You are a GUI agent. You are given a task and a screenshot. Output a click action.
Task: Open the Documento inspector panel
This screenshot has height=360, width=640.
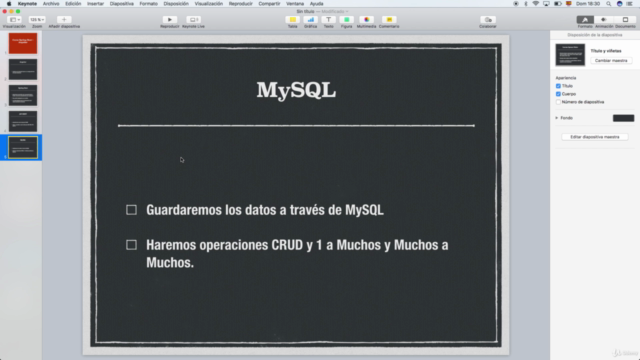click(625, 20)
